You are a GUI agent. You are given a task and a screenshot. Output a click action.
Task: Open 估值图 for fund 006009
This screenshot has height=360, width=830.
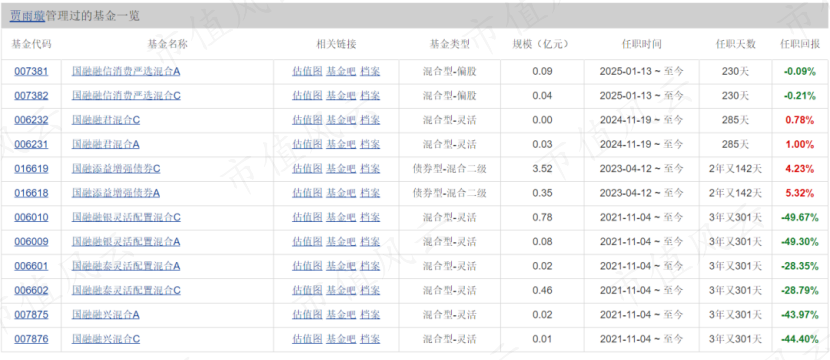(x=307, y=242)
